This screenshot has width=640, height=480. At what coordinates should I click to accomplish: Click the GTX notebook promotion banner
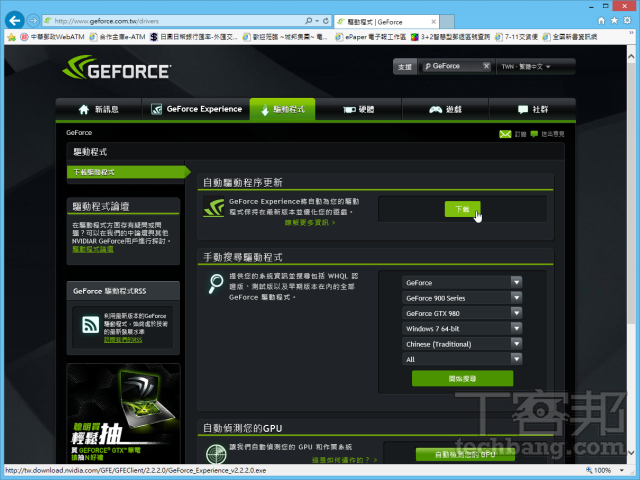click(123, 413)
